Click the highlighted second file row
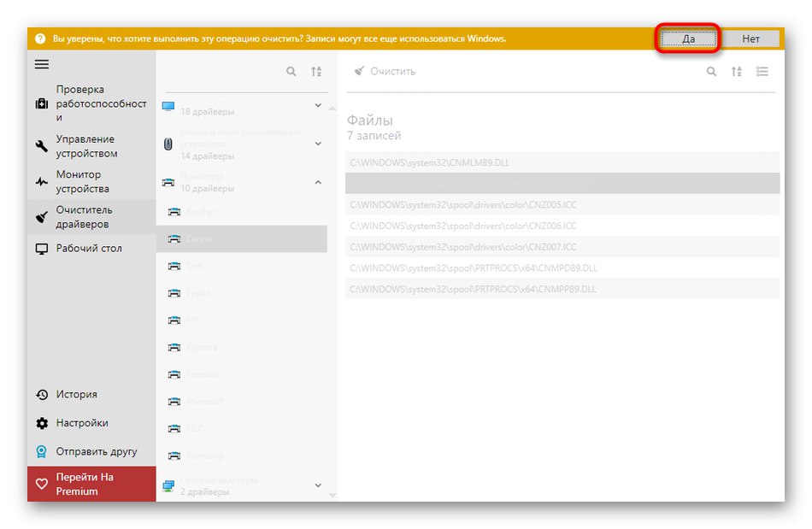This screenshot has width=812, height=529. click(x=562, y=183)
